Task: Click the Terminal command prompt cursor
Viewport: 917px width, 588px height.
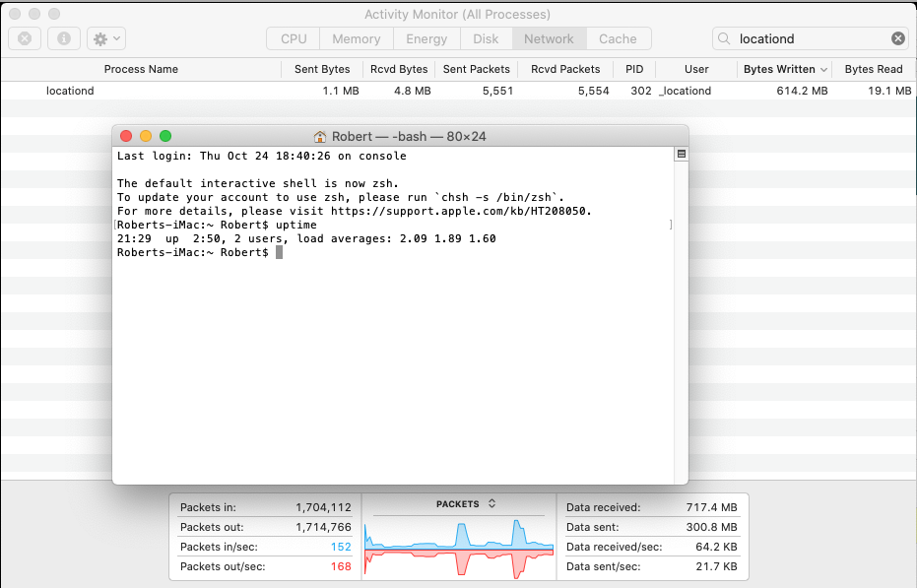Action: (279, 252)
